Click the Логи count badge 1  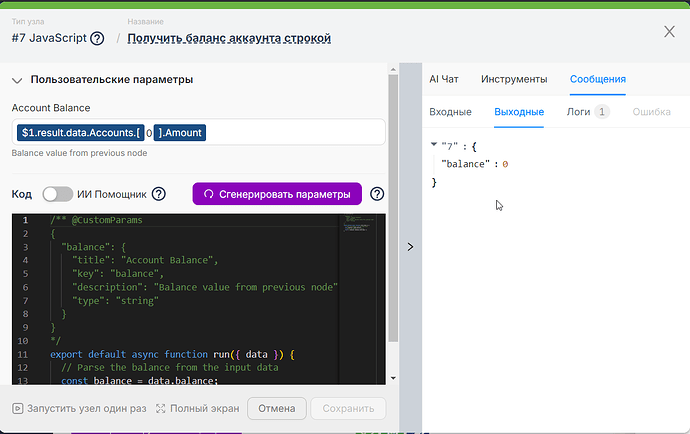coord(602,112)
